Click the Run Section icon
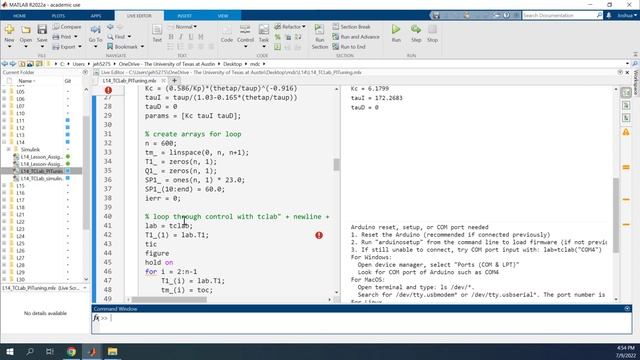 [x=319, y=30]
